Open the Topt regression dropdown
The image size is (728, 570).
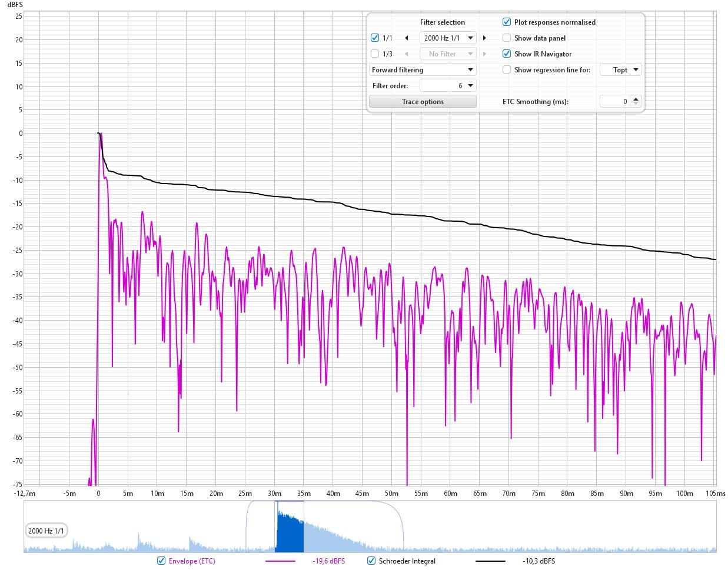(620, 70)
